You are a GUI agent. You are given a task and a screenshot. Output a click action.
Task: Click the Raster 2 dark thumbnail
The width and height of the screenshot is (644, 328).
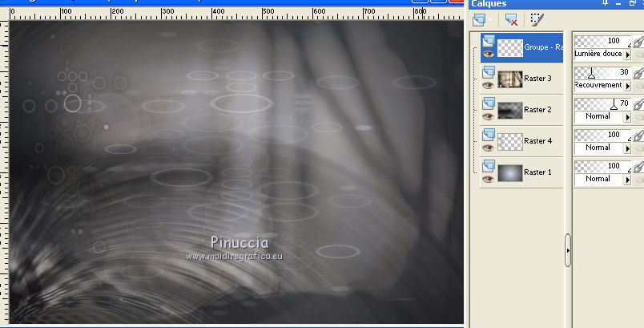point(510,111)
